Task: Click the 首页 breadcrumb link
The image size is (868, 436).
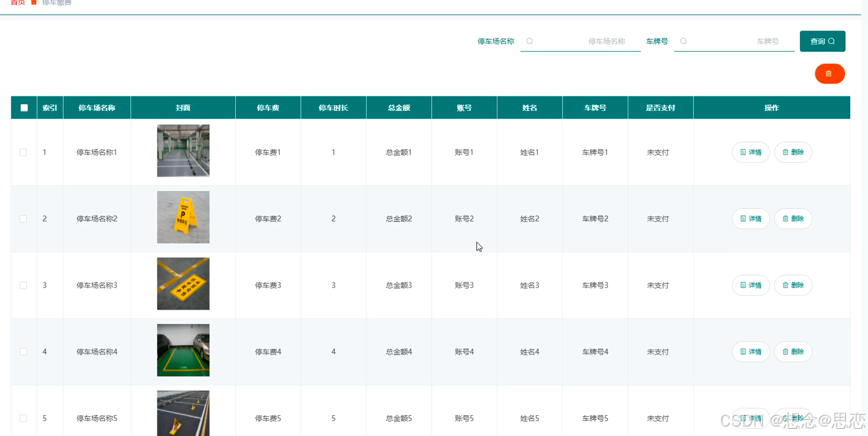Action: [x=18, y=3]
